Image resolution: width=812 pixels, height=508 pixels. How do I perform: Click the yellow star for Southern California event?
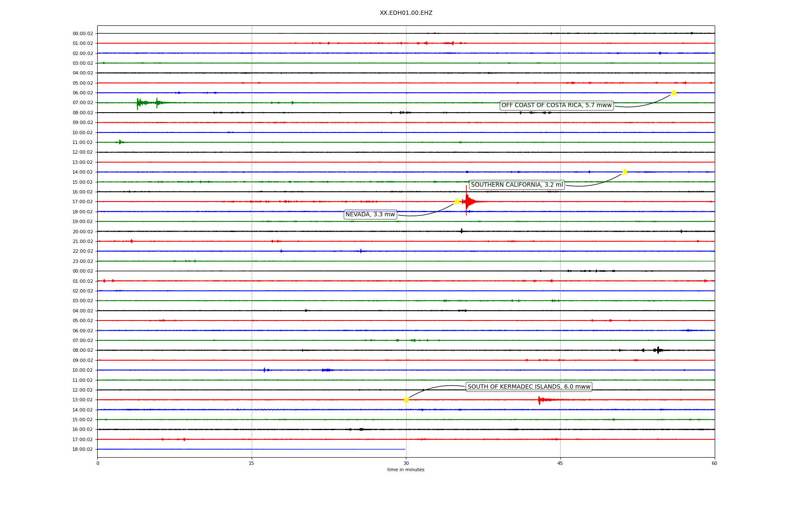pos(624,172)
